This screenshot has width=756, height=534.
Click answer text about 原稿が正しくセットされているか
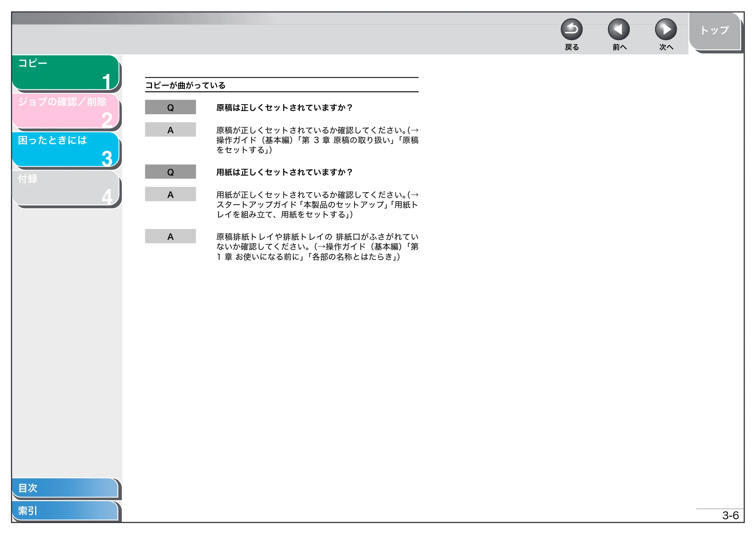pyautogui.click(x=318, y=140)
